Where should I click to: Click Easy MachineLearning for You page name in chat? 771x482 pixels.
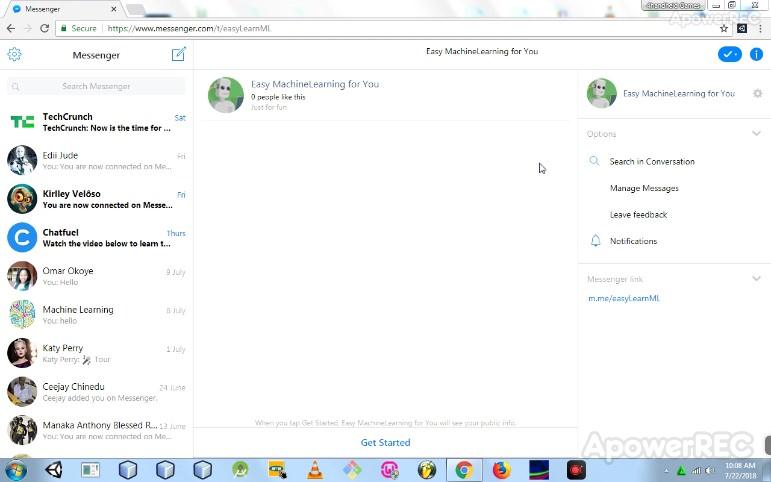(315, 84)
